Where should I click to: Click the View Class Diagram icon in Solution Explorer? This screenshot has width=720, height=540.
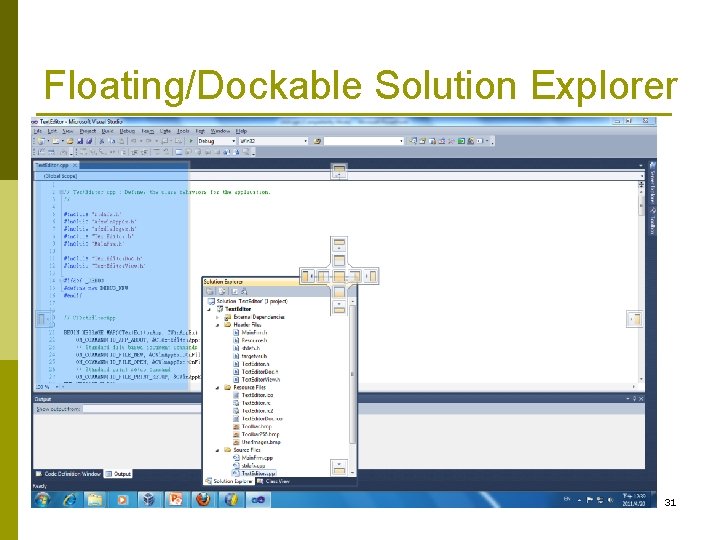tap(244, 291)
